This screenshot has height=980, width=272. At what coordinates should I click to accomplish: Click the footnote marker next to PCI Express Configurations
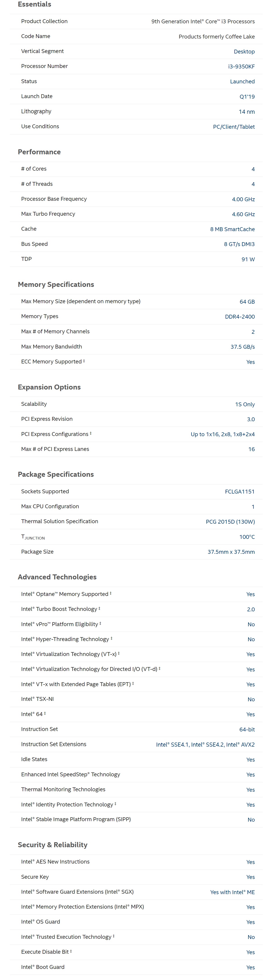coord(90,433)
